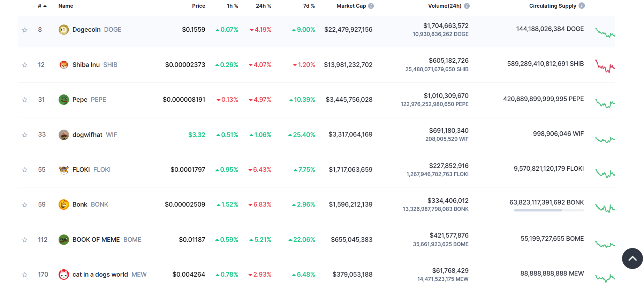
Task: Open Shiba Inu volume $605,182,726 link
Action: coord(449,61)
